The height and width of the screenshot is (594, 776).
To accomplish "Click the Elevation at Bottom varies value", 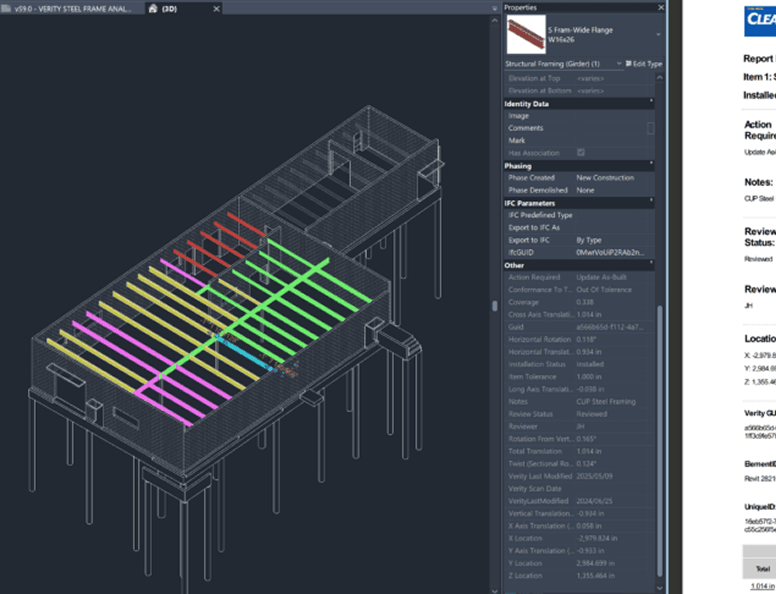I will pyautogui.click(x=590, y=91).
